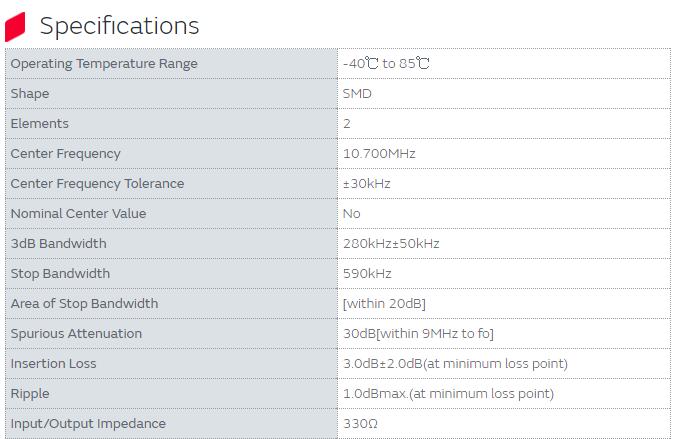Image resolution: width=673 pixels, height=439 pixels.
Task: Select the 3dB Bandwidth label
Action: tap(58, 244)
